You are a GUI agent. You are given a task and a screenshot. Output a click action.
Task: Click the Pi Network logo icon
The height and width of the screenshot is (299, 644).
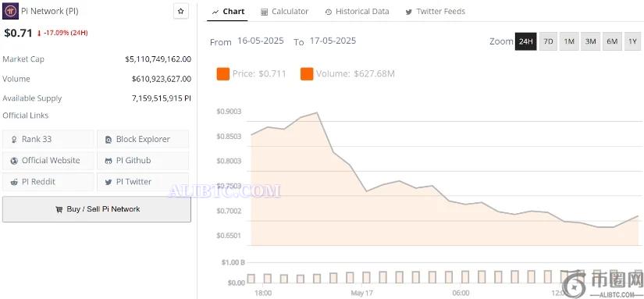click(10, 11)
